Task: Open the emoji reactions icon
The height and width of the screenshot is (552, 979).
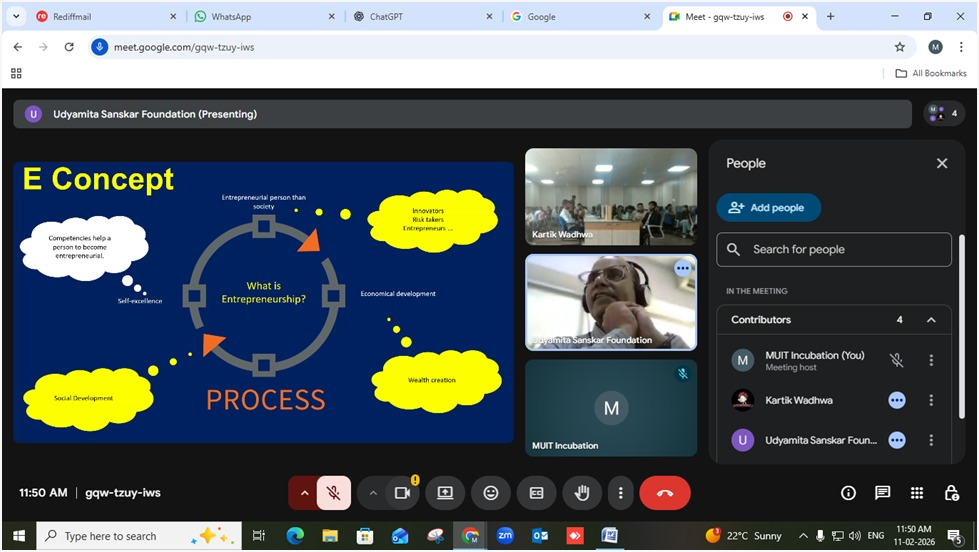Action: click(491, 493)
